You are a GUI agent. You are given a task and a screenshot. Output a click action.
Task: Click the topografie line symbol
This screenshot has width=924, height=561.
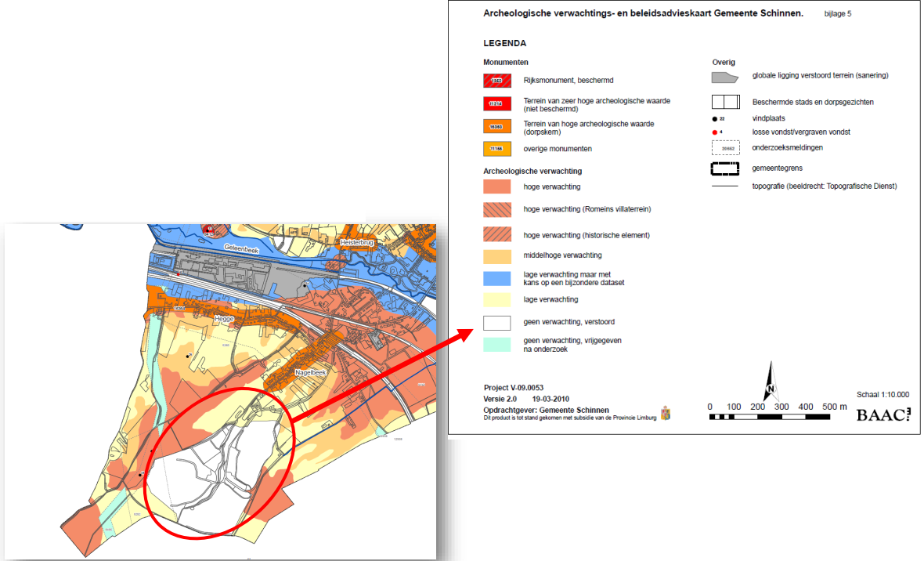(x=725, y=186)
